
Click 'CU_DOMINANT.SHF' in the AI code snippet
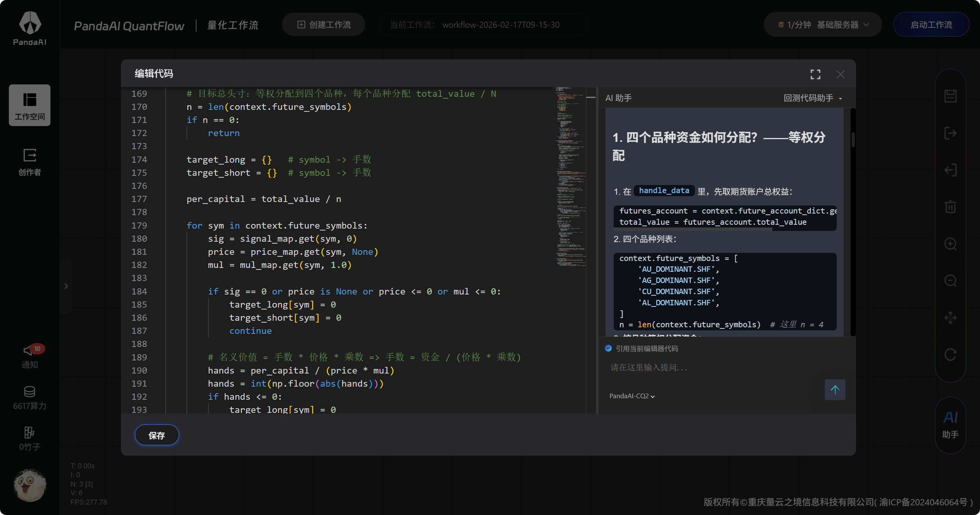coord(678,291)
